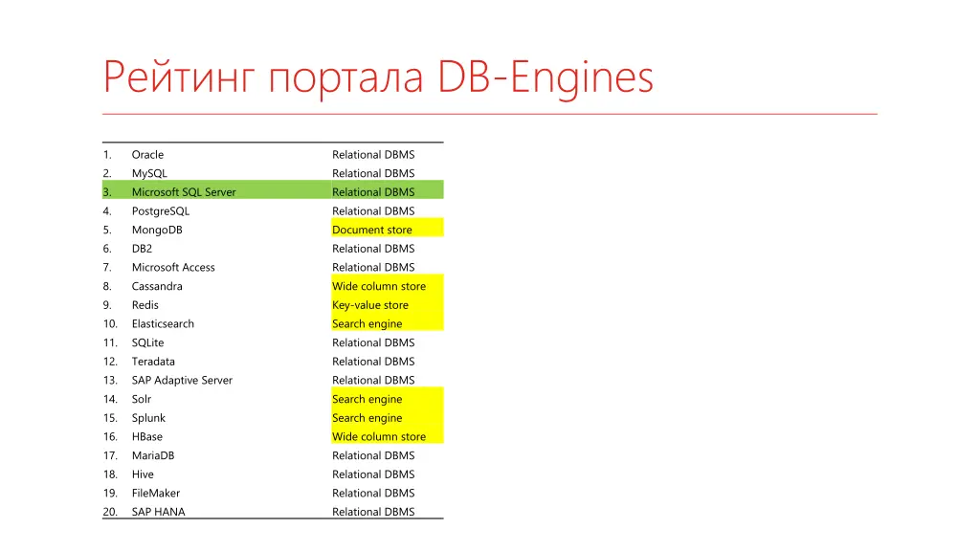
Task: Click the 'Teradata' name
Action: pyautogui.click(x=153, y=361)
